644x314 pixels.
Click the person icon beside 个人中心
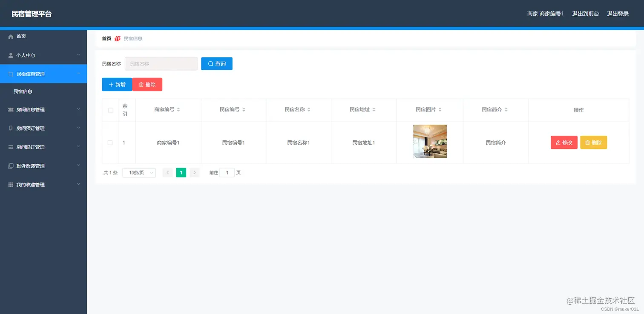tap(11, 55)
